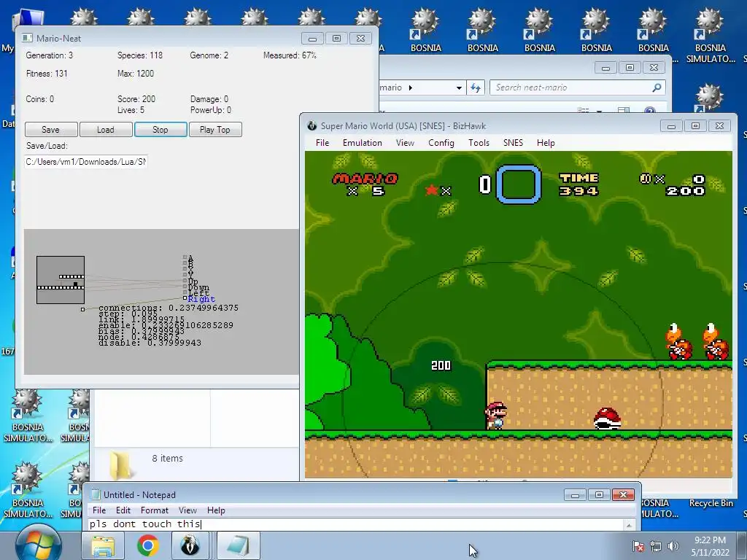Select the Recycle Bin desktop icon
Image resolution: width=747 pixels, height=560 pixels.
(x=711, y=503)
